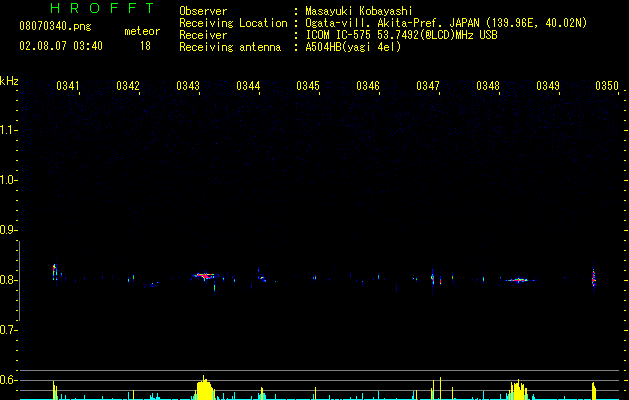The height and width of the screenshot is (400, 629).
Task: Click the meteor echo just before 0341
Action: 55,272
